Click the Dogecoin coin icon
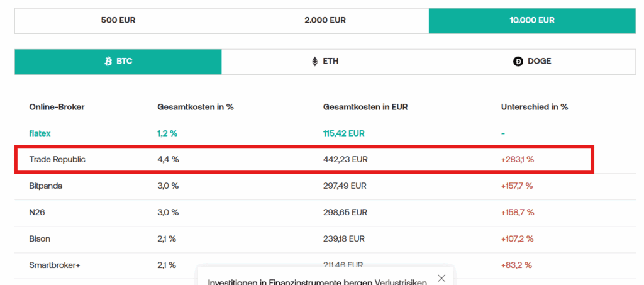Image resolution: width=644 pixels, height=285 pixels. (518, 62)
